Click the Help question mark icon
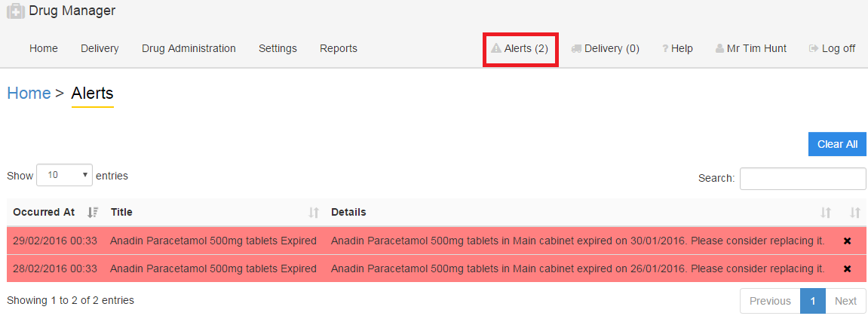The width and height of the screenshot is (868, 319). [x=666, y=48]
